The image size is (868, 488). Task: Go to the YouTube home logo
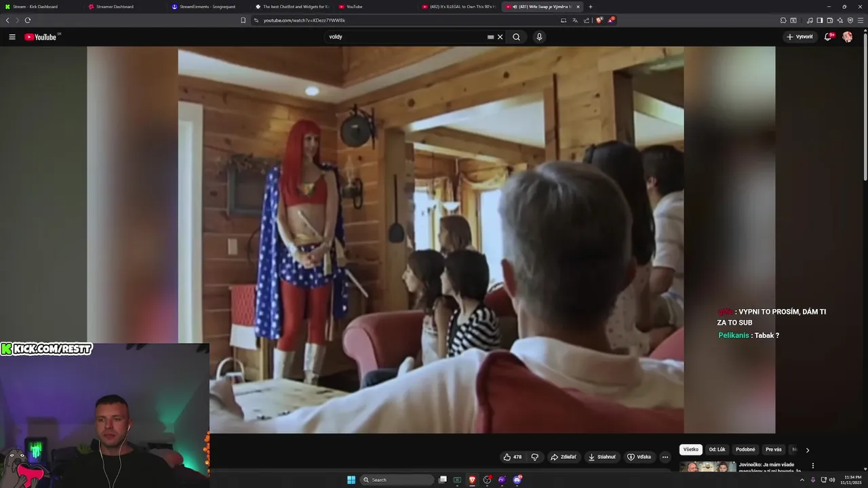42,37
